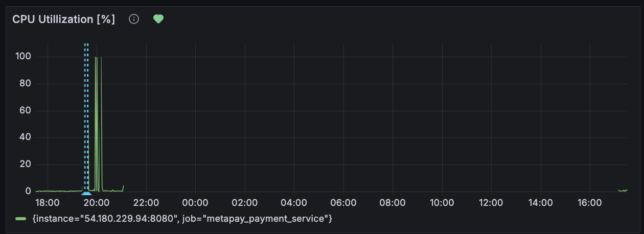The image size is (644, 234).
Task: Click the 80 y-axis value
Action: [x=26, y=83]
